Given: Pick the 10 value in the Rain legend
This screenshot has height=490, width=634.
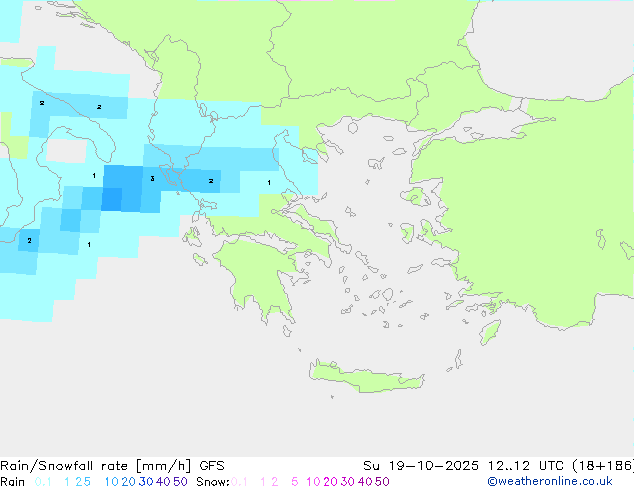Looking at the screenshot, I should click(x=111, y=482).
